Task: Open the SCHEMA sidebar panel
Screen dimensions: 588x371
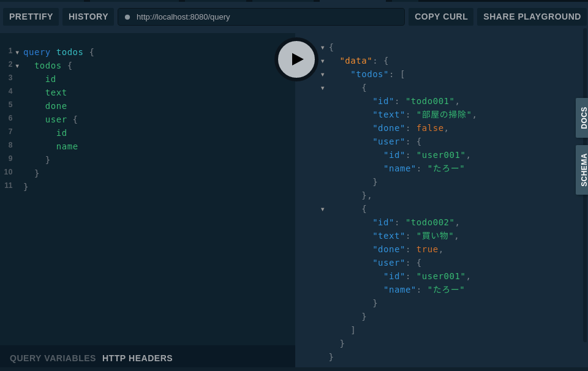Action: (x=582, y=170)
